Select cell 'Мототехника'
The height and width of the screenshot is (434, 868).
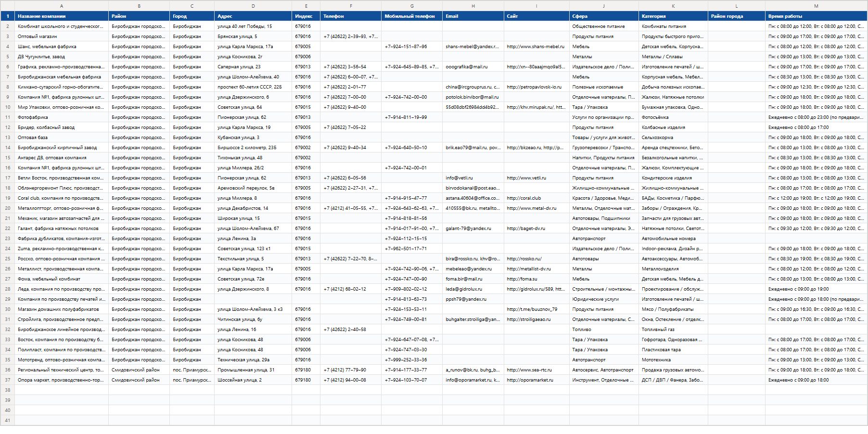pos(673,360)
